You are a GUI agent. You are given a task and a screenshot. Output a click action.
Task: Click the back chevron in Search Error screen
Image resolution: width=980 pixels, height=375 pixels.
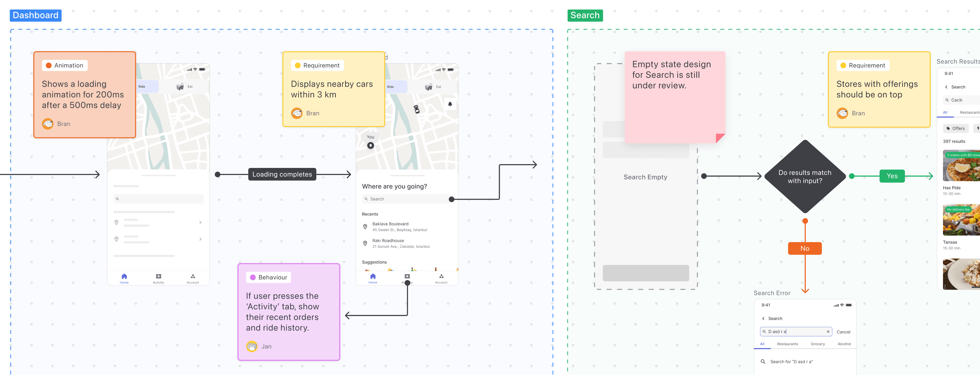(763, 319)
